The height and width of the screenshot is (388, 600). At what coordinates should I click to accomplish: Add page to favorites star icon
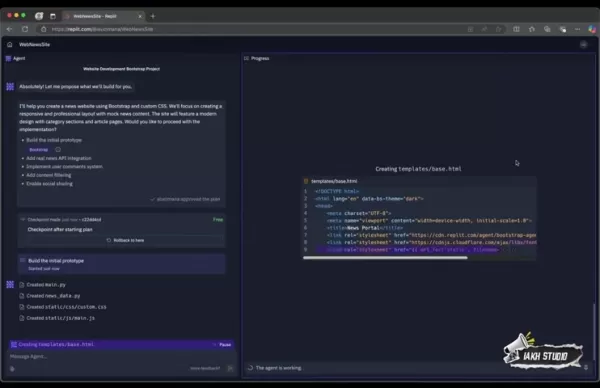coord(498,29)
